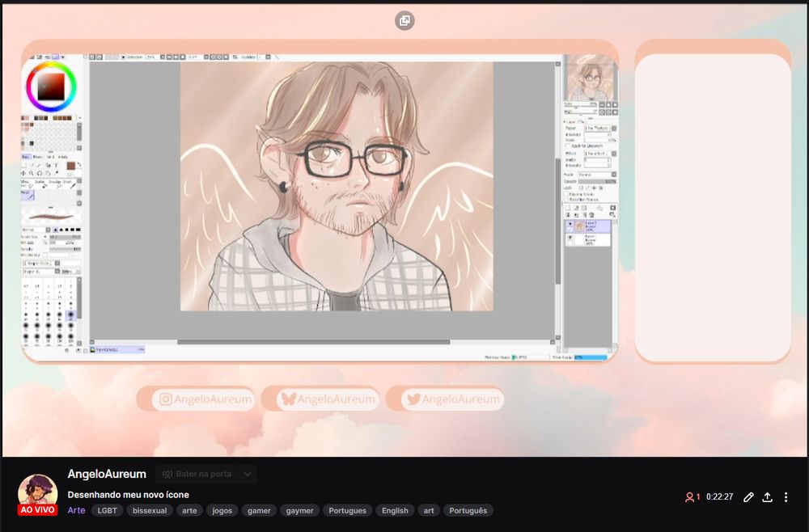
Task: Click the pencil edit stream info icon
Action: coord(748,497)
